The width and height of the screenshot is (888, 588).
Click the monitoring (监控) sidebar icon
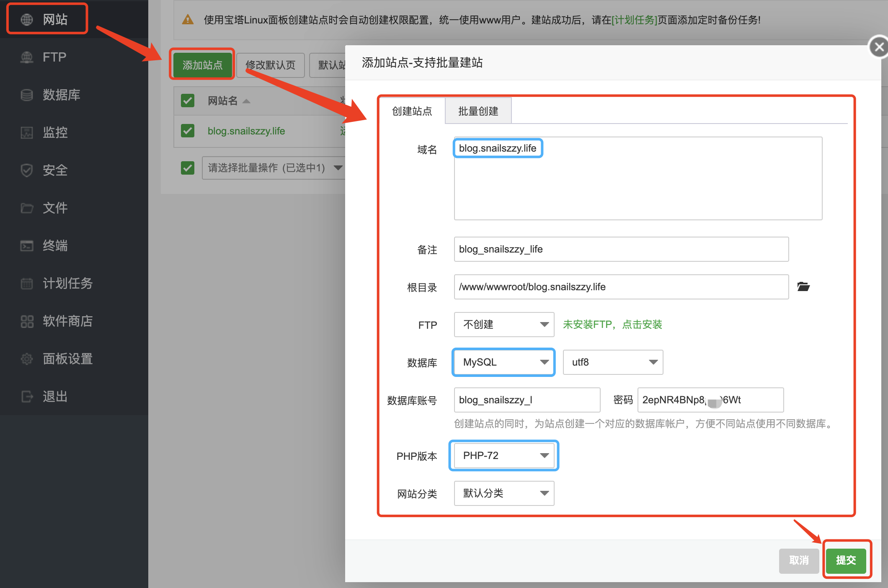point(27,133)
